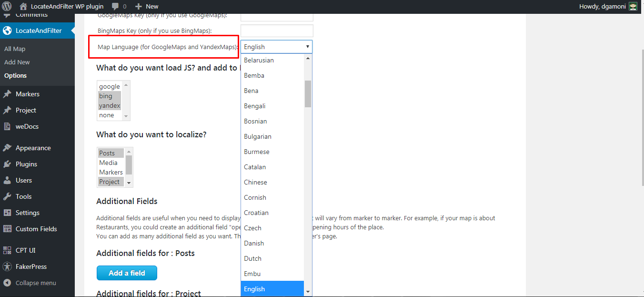The width and height of the screenshot is (644, 297).
Task: Select Danish in the language list
Action: tap(254, 243)
